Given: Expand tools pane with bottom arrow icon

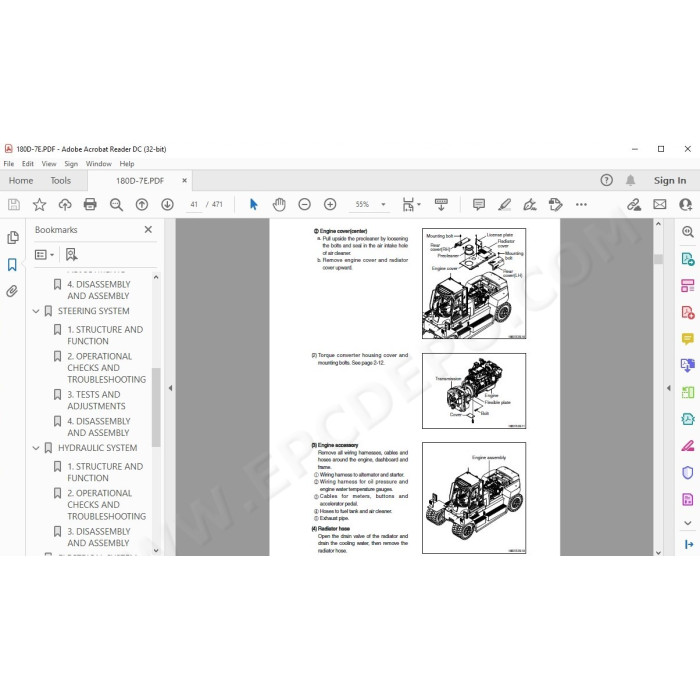Looking at the screenshot, I should [x=688, y=544].
